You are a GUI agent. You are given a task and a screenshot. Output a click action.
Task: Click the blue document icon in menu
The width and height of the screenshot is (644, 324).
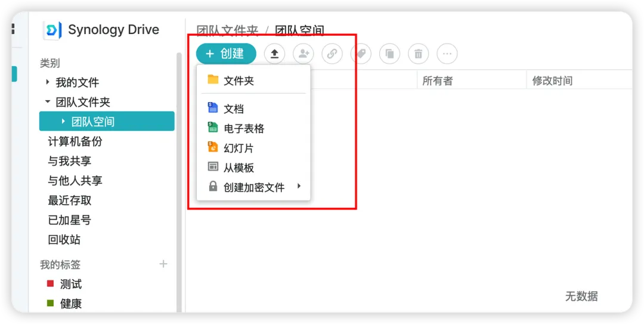pos(213,108)
